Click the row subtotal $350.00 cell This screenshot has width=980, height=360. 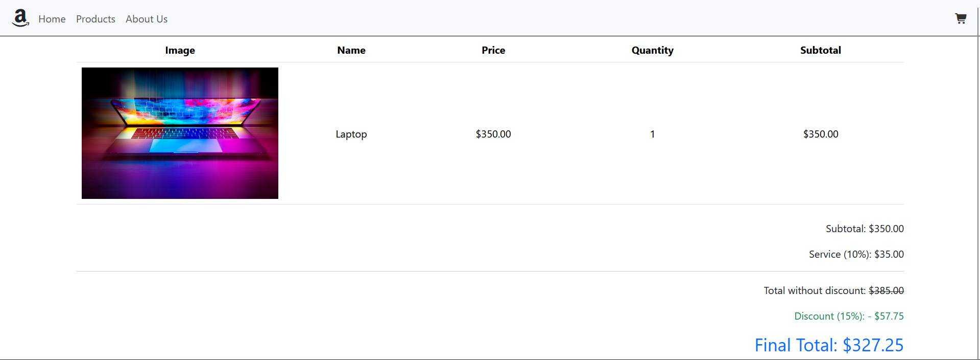coord(820,134)
